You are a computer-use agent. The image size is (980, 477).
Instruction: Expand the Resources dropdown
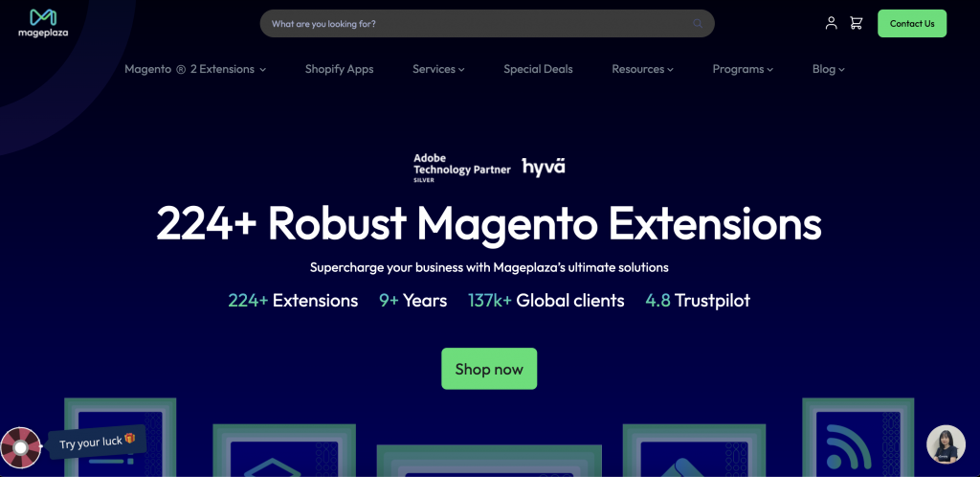pyautogui.click(x=642, y=69)
